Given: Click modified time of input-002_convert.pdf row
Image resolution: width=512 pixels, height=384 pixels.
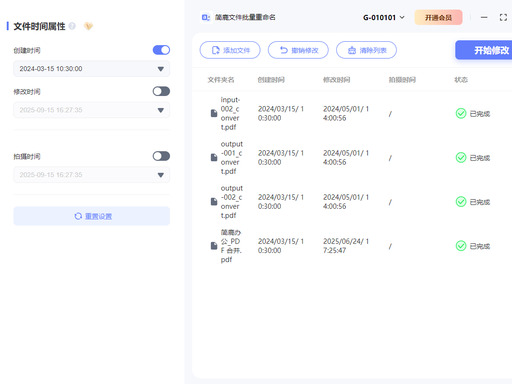Looking at the screenshot, I should tap(346, 113).
